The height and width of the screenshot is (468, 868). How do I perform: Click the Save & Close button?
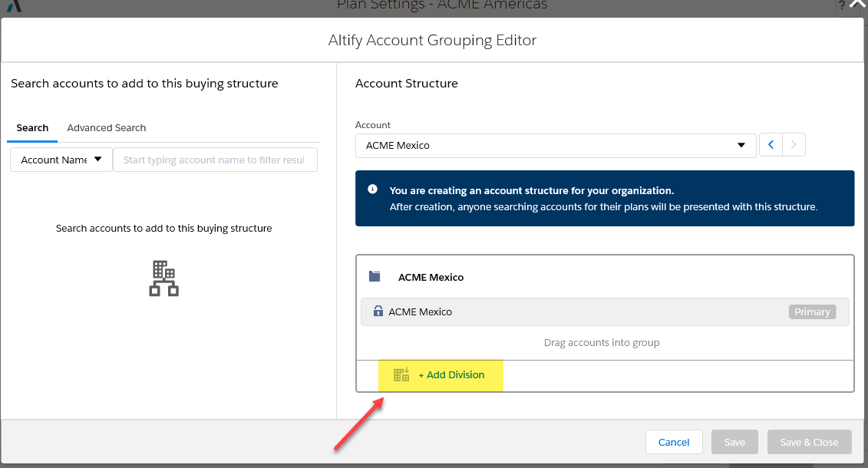point(809,442)
